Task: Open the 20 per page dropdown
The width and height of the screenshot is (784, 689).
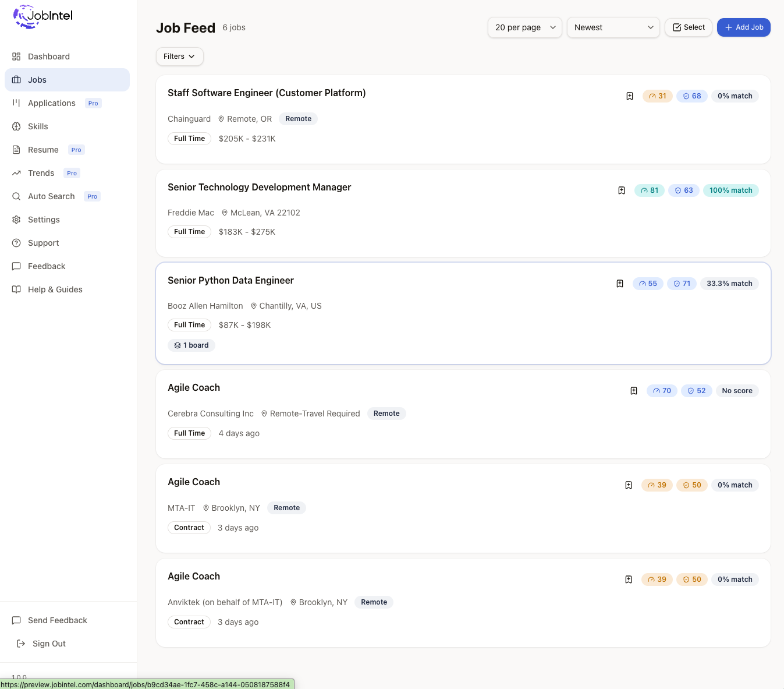Action: click(x=524, y=27)
